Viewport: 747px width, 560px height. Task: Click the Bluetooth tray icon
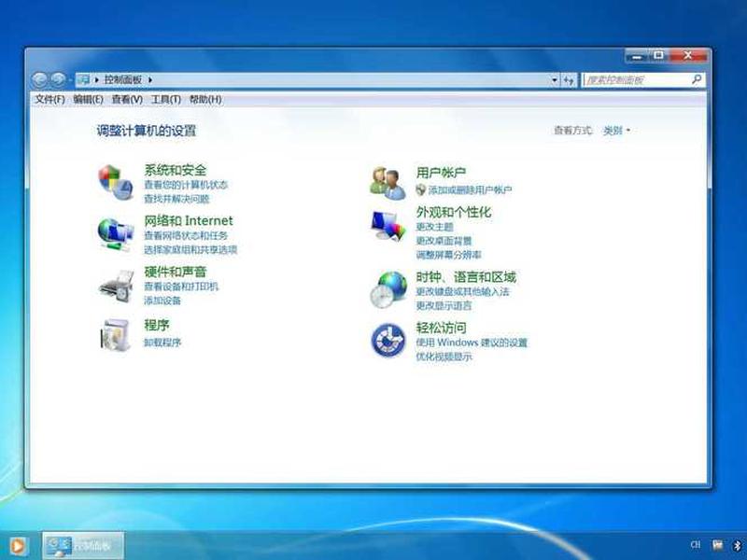point(737,545)
